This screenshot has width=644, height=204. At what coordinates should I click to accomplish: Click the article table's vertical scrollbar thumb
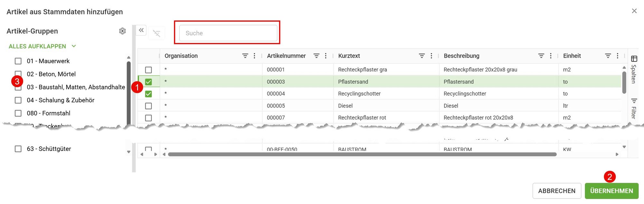[x=624, y=82]
